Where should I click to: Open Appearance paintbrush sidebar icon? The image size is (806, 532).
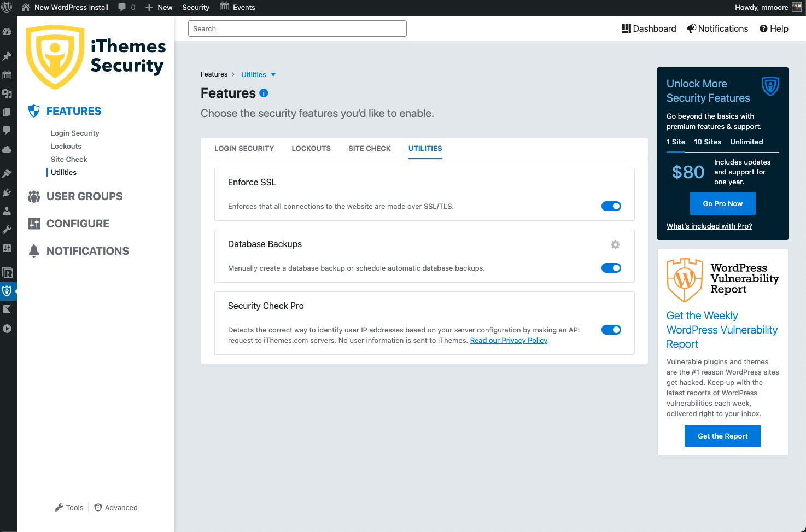7,174
